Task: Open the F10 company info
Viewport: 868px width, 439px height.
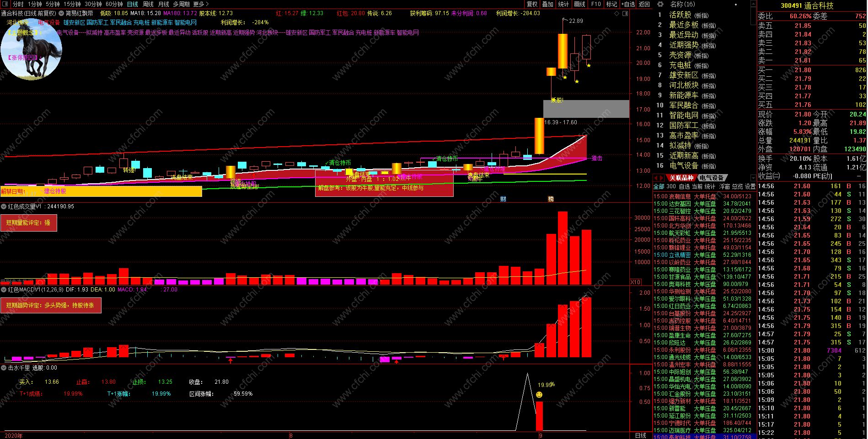Action: (596, 4)
